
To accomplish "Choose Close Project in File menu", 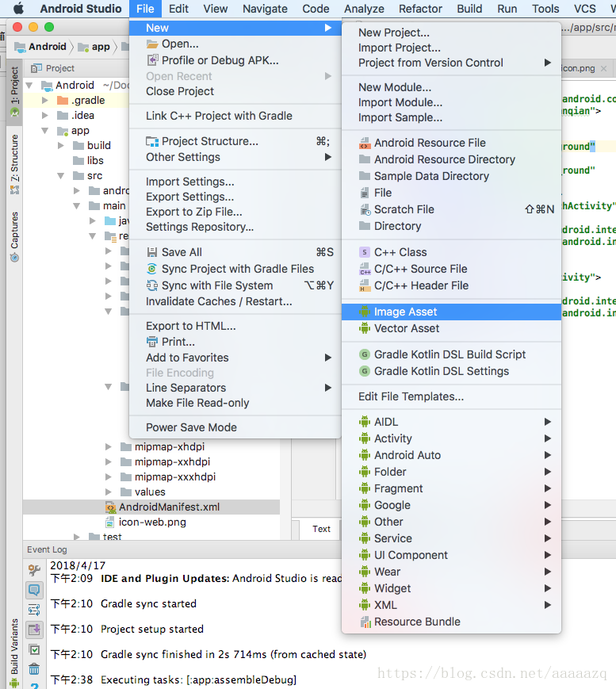I will [x=235, y=91].
